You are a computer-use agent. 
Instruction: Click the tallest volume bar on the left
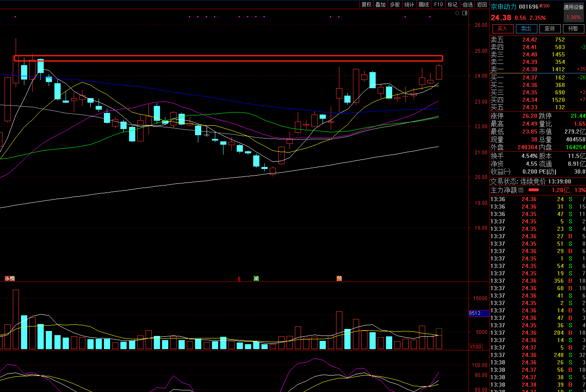coord(16,319)
